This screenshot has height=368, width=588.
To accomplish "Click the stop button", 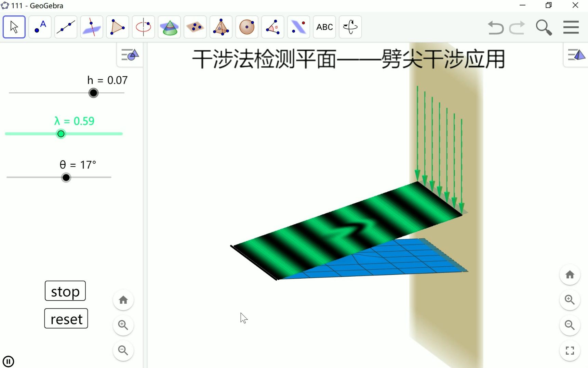I will pos(65,291).
